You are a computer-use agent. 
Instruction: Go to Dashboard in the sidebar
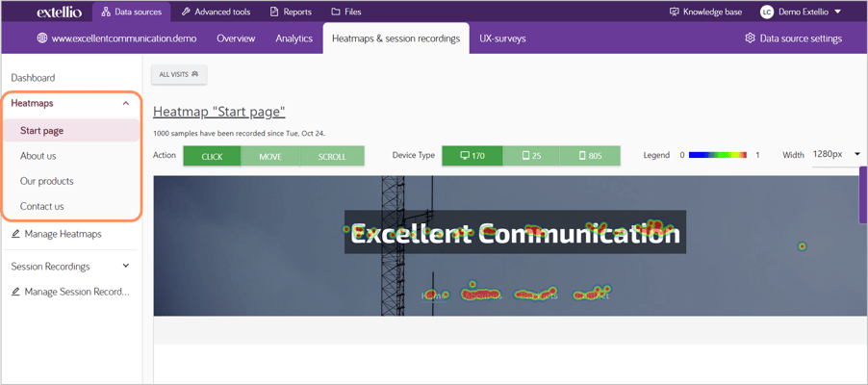tap(33, 78)
